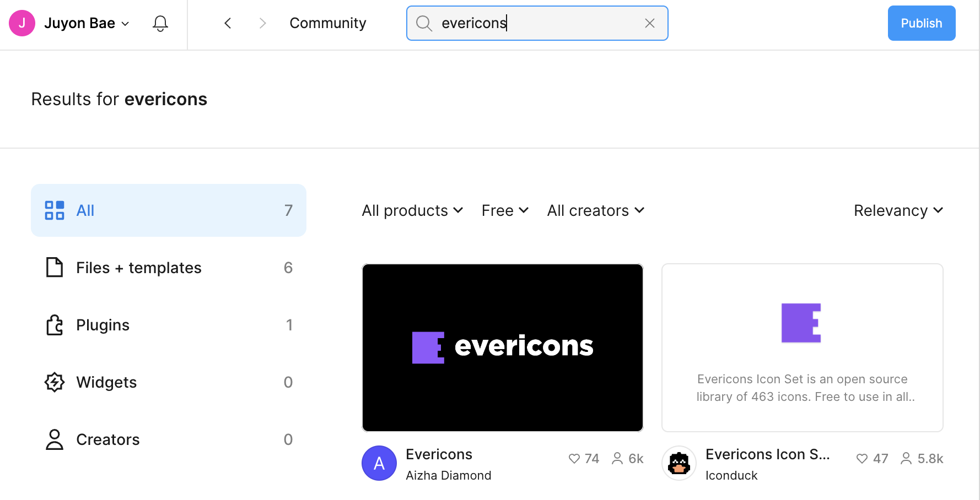Click the Widgets lightning icon
Viewport: 980px width, 500px height.
click(x=55, y=382)
